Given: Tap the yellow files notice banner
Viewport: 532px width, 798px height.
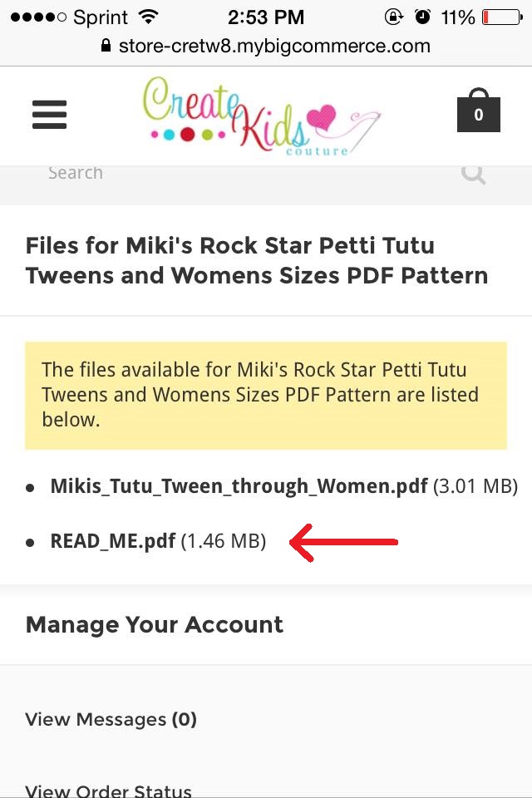Looking at the screenshot, I should point(266,395).
